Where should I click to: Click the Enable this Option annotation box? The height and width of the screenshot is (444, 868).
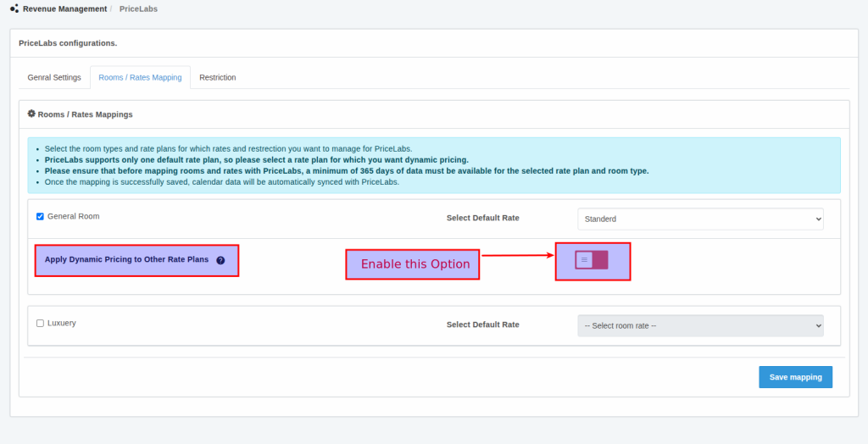415,264
